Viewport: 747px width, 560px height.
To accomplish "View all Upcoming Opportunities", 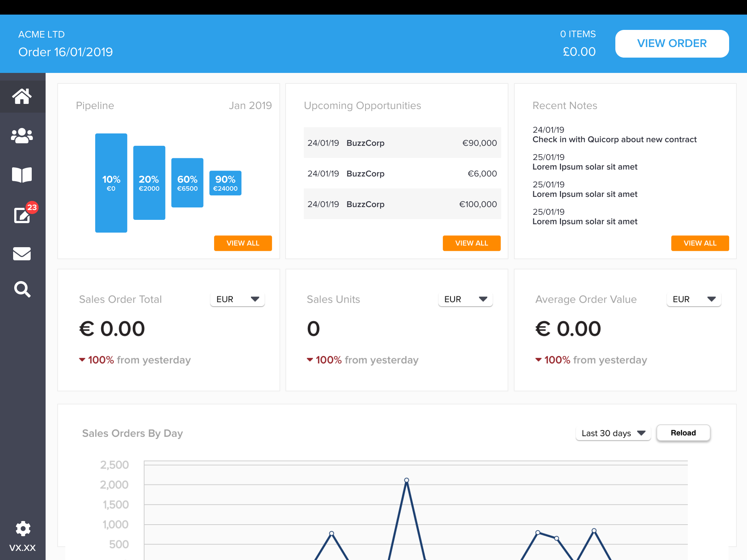I will click(x=472, y=243).
